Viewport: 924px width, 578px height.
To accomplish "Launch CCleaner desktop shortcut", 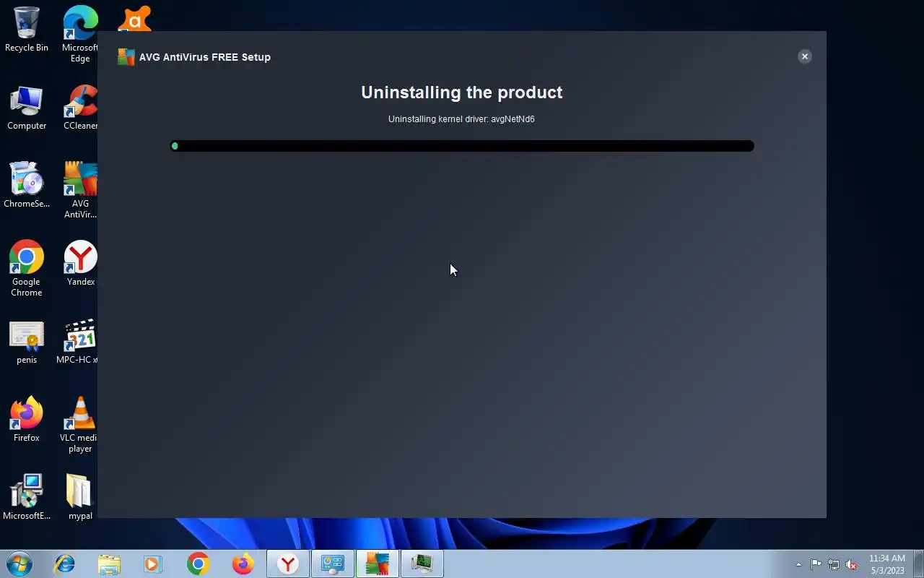I will tap(80, 108).
